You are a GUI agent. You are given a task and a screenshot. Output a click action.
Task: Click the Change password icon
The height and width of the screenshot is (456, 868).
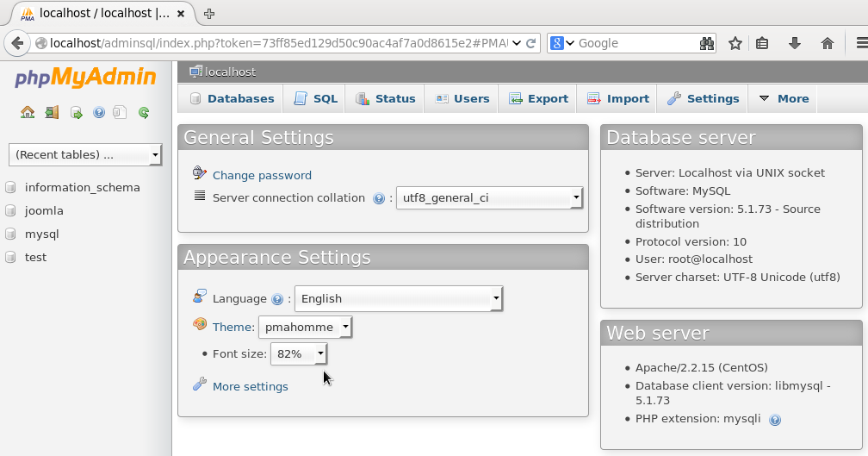click(x=199, y=173)
